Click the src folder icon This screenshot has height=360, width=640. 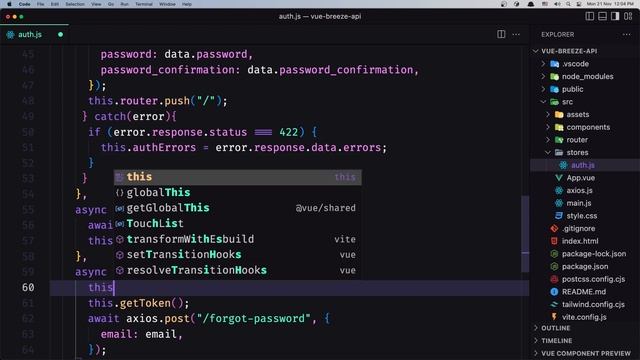click(554, 102)
